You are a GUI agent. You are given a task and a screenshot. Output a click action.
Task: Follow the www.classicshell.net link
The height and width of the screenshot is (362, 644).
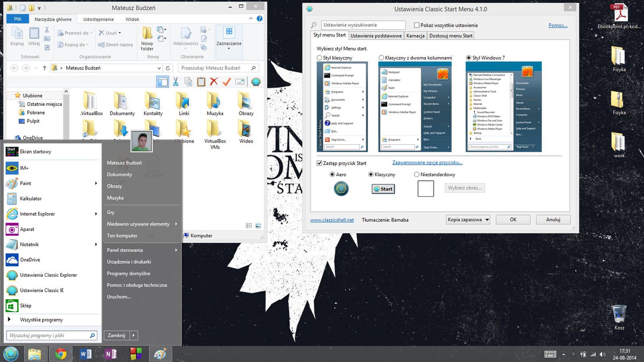point(332,220)
